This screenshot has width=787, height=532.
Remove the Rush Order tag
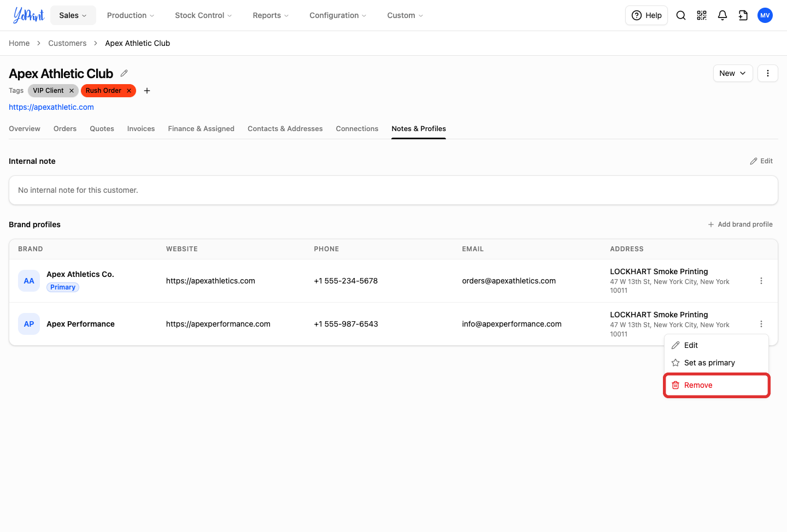pos(129,91)
